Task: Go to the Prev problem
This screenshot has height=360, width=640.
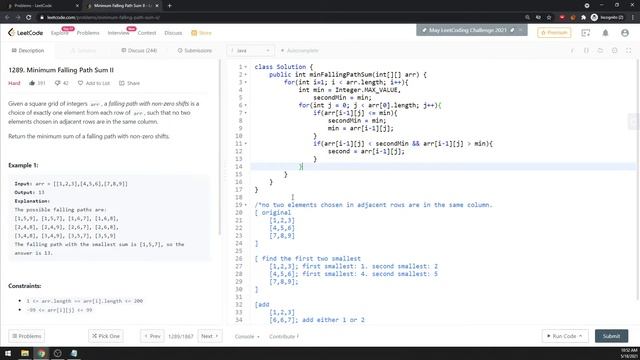Action: [152, 336]
